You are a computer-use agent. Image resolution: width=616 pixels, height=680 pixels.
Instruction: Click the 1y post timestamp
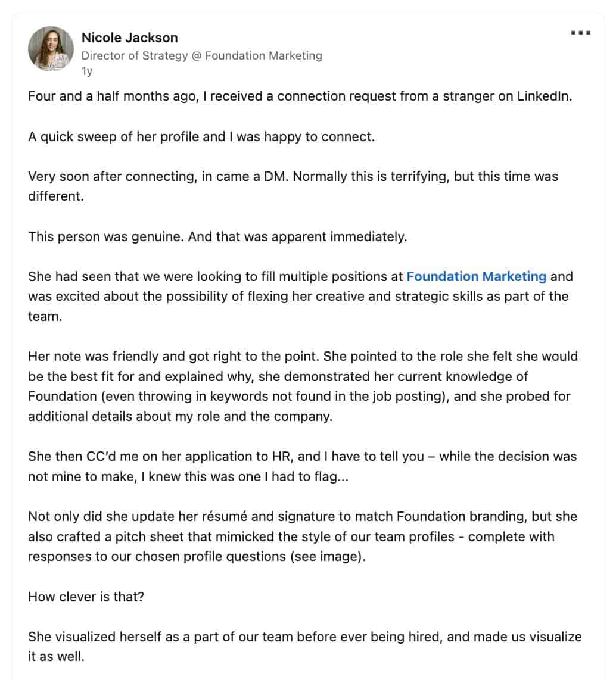(x=87, y=71)
